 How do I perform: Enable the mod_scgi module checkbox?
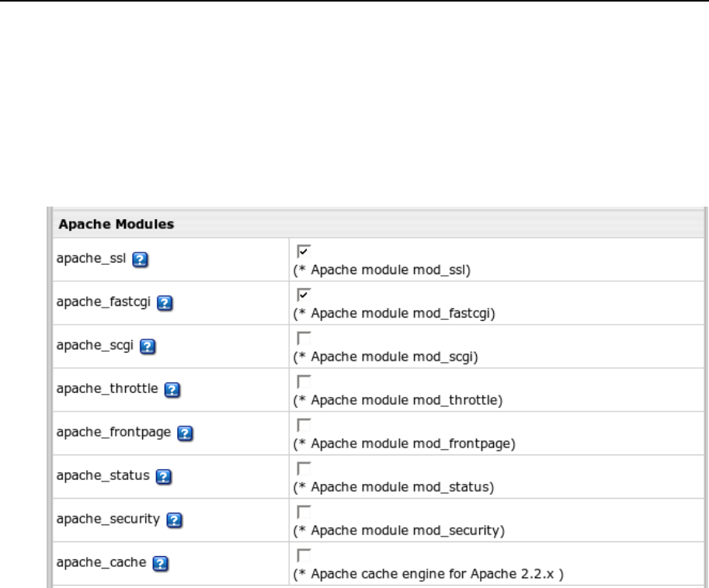click(304, 336)
